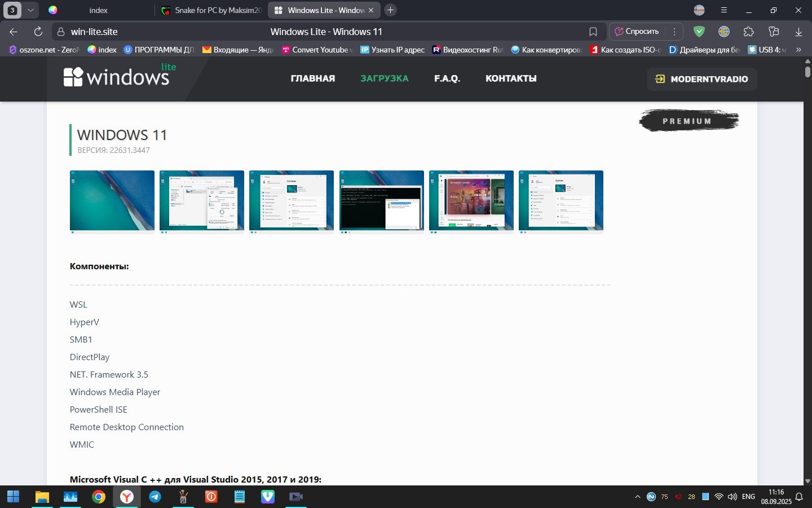Click the page scrollbar thumb
The width and height of the screenshot is (812, 508).
pos(807,72)
